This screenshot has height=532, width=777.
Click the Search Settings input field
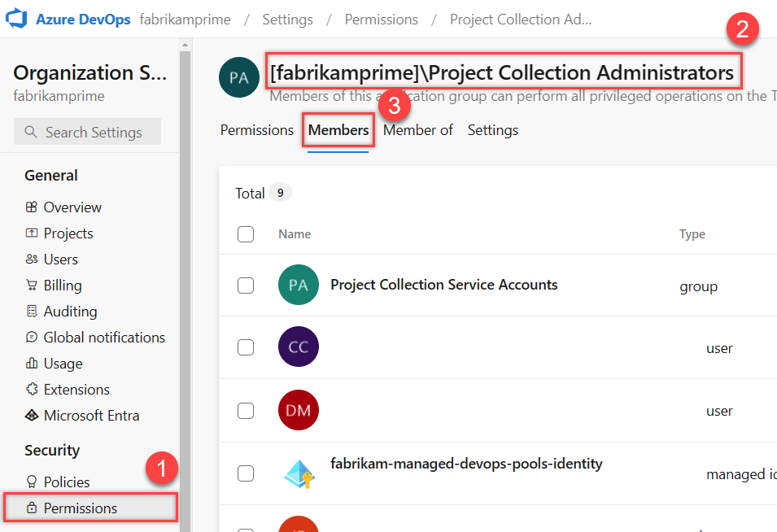(x=87, y=131)
